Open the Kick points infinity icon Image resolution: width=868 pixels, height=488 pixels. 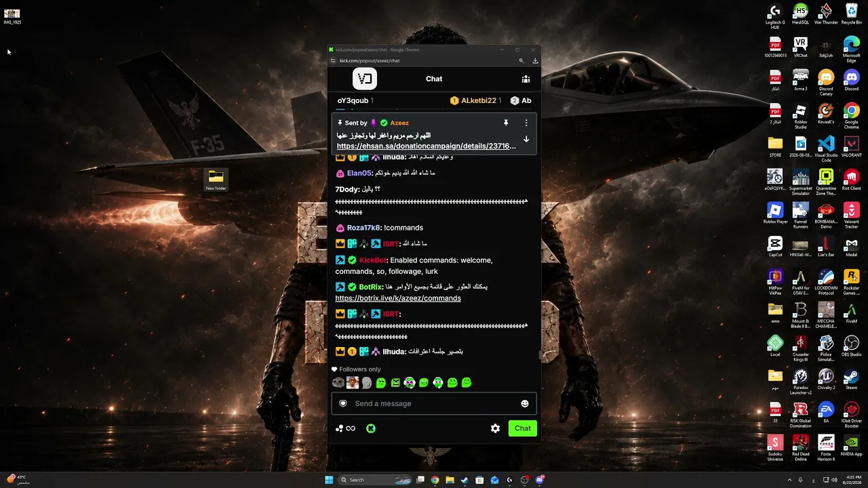pyautogui.click(x=346, y=428)
